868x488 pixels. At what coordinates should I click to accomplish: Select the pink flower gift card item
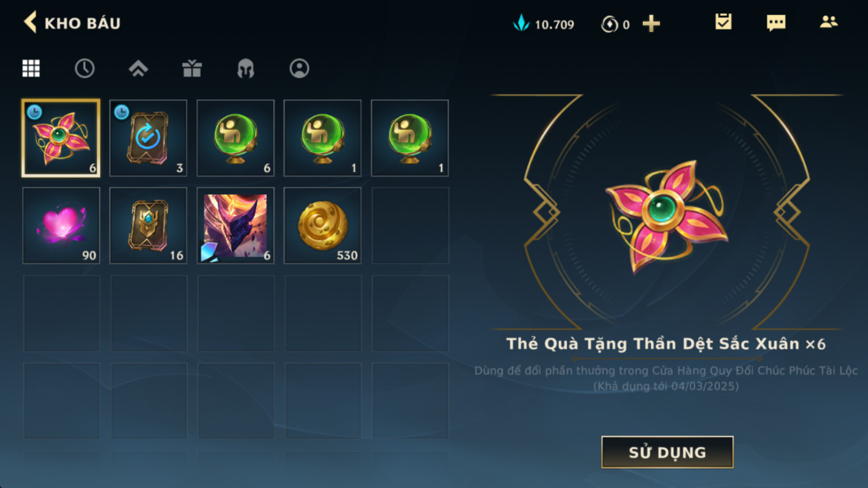point(61,138)
